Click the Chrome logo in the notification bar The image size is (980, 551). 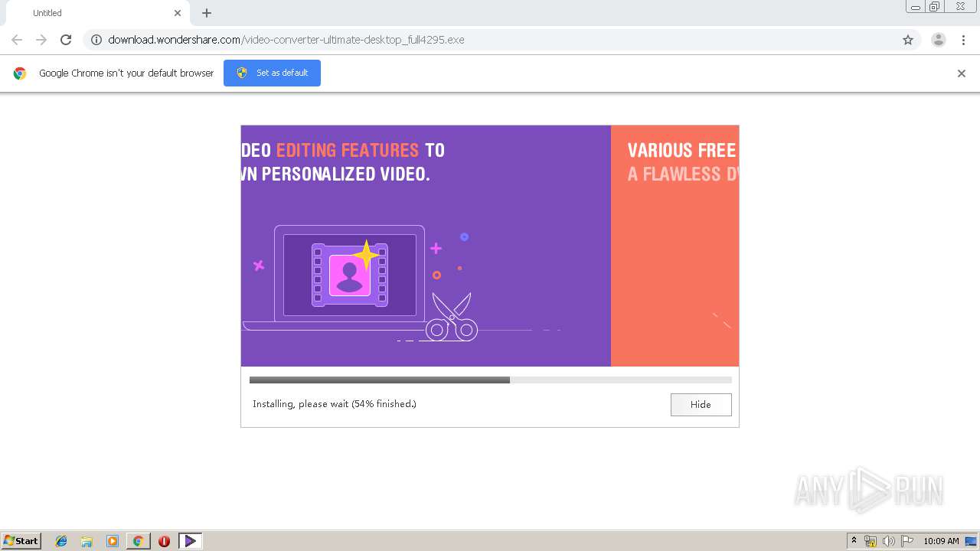tap(20, 73)
